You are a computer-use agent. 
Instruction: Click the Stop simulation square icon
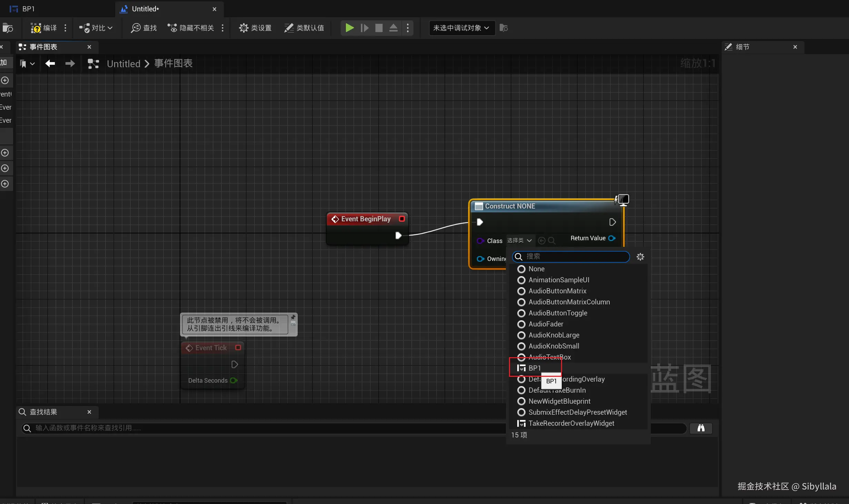point(379,28)
